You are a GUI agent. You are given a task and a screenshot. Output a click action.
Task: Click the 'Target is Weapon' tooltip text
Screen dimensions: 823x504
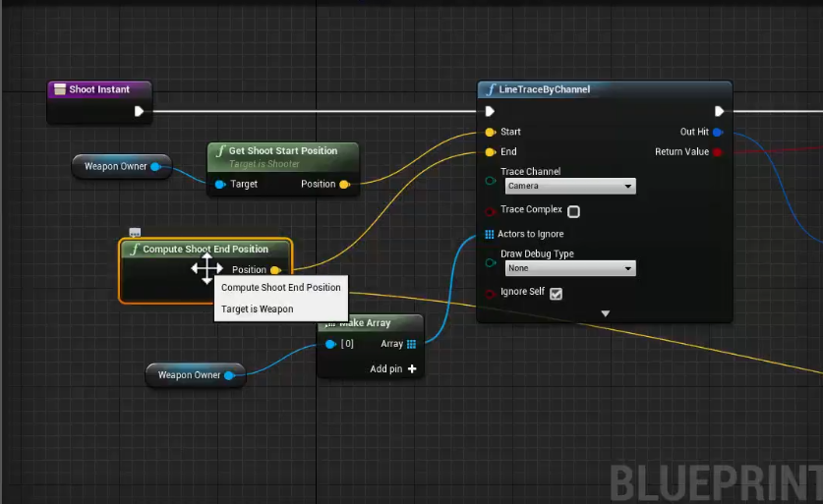tap(258, 308)
